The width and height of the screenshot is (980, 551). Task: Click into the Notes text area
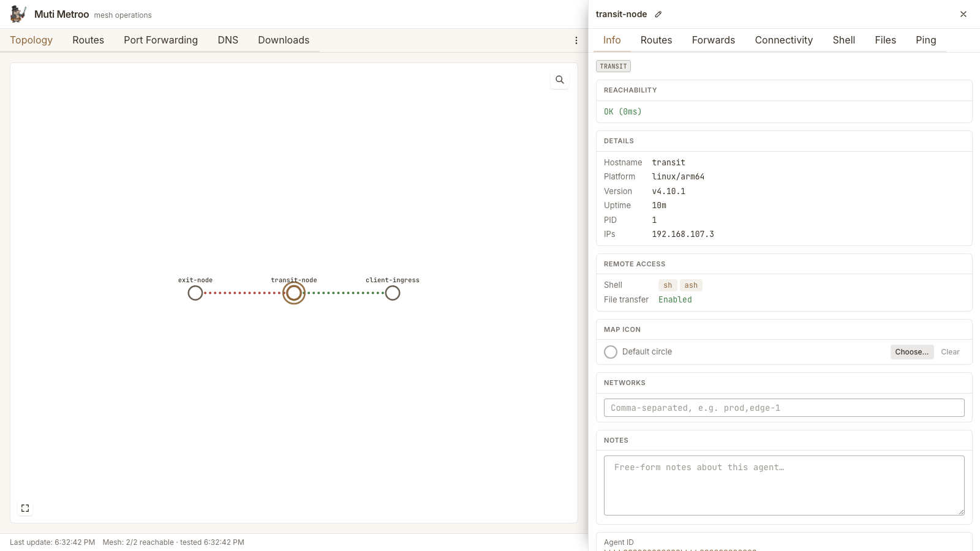point(784,485)
